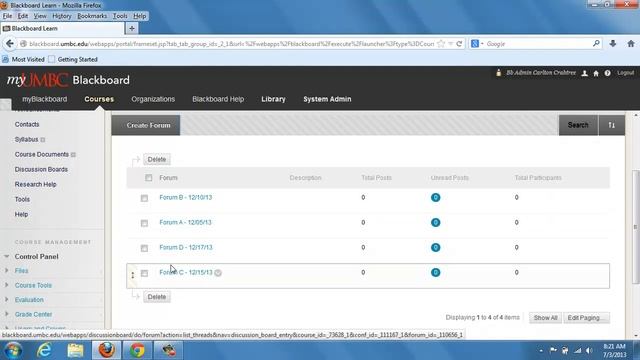Click the Search button in action bar
The image size is (640, 360).
(x=578, y=125)
